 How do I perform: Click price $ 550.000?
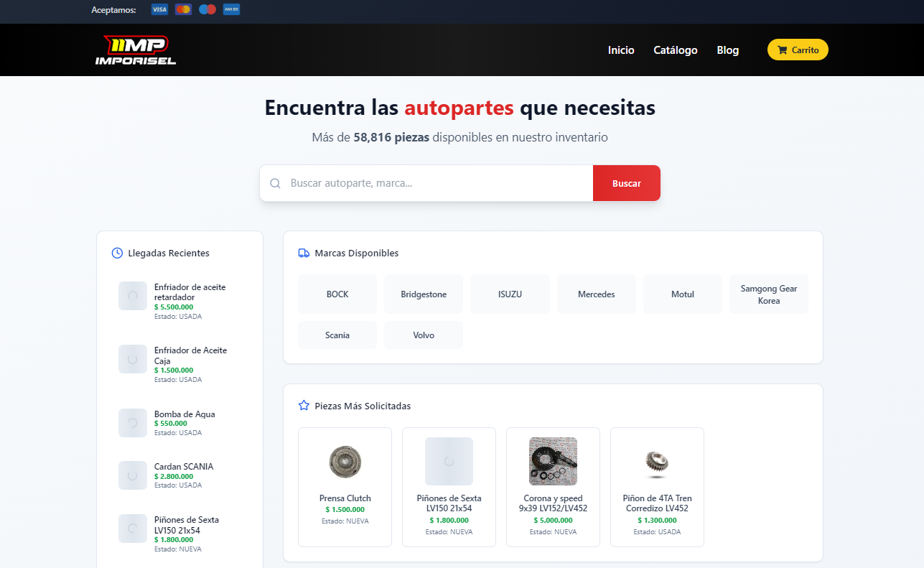pos(171,424)
